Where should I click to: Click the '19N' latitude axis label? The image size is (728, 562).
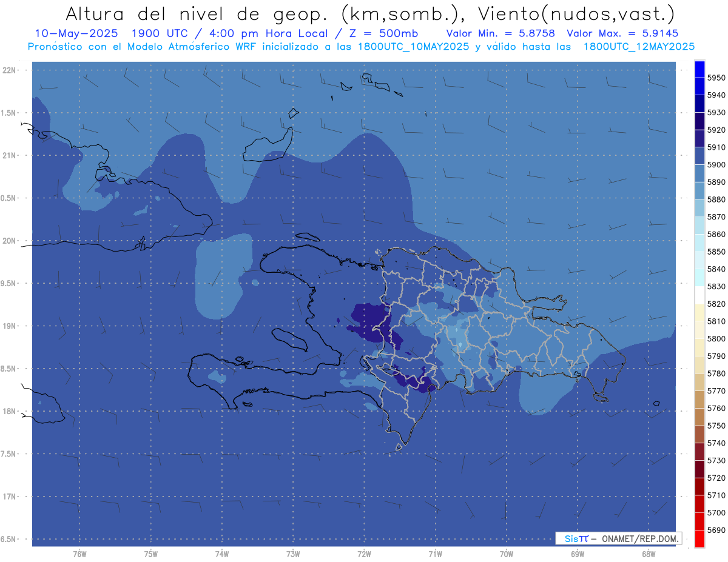click(x=9, y=326)
